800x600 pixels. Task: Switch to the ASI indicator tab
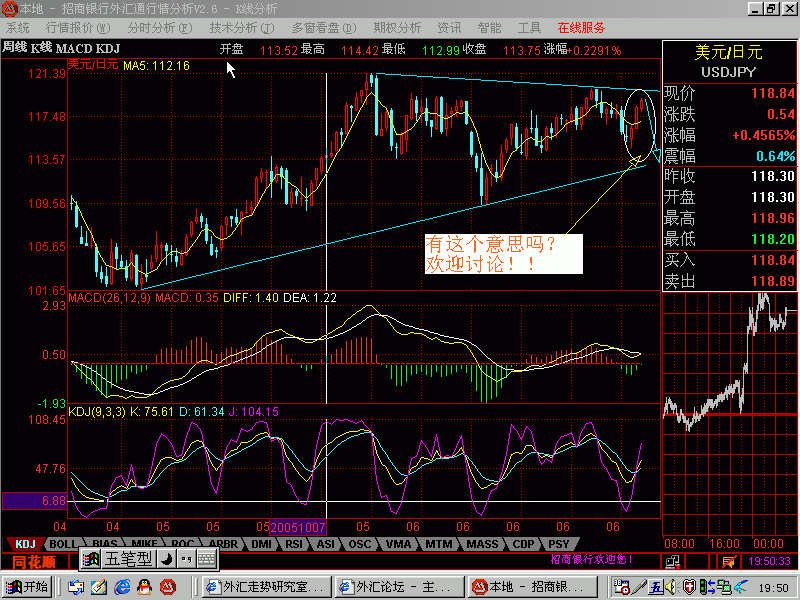point(326,544)
